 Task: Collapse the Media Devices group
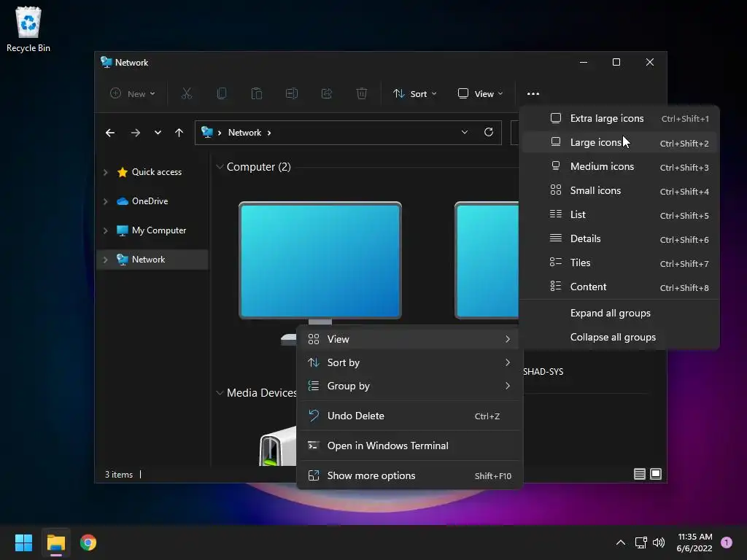pos(220,393)
